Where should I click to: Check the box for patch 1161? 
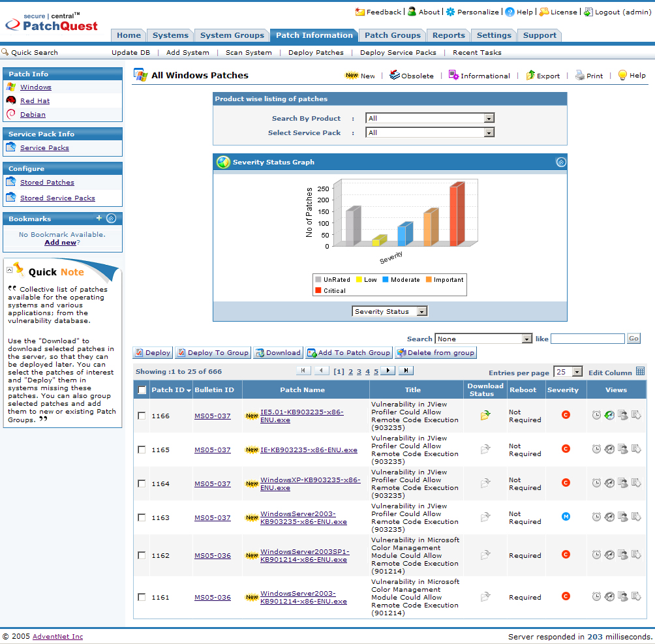[x=142, y=597]
